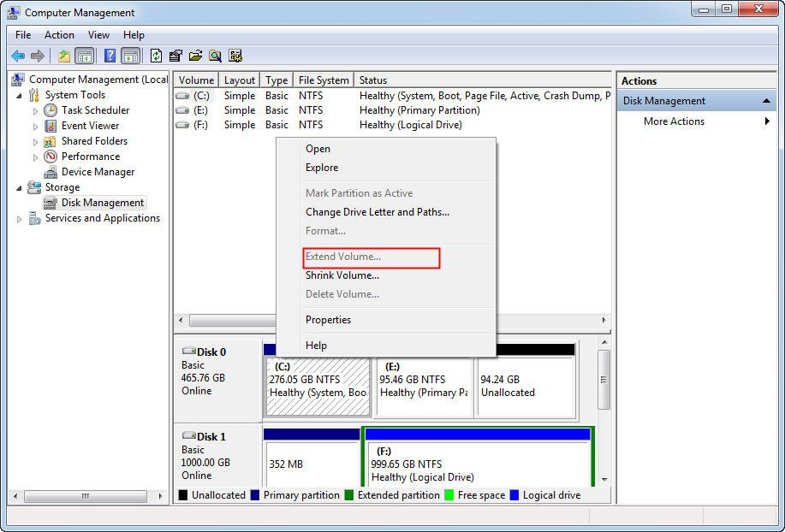Select the Device Manager icon in tree
This screenshot has width=785, height=532.
[x=51, y=173]
